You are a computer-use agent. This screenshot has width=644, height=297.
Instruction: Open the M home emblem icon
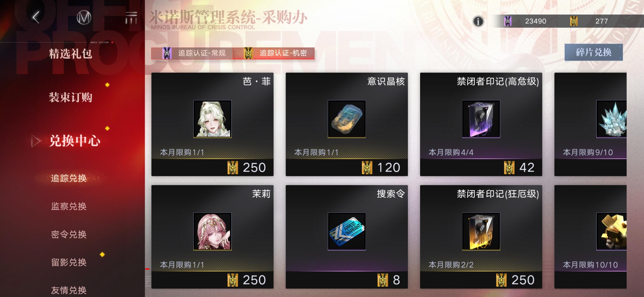pos(84,17)
